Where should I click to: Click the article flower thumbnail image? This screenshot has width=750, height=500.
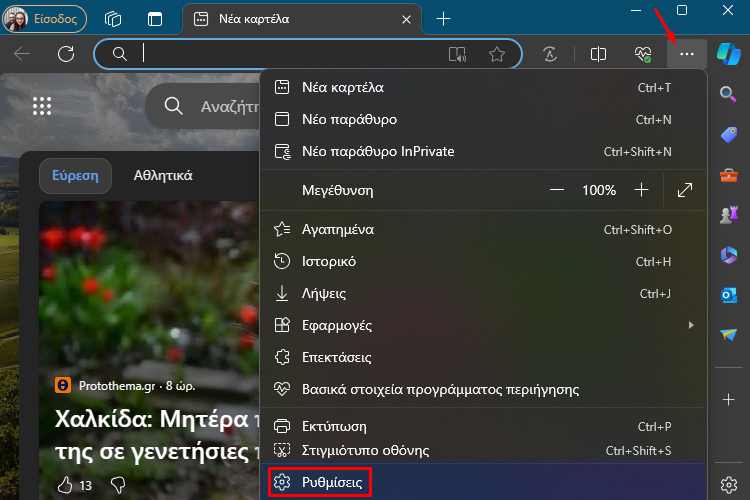(149, 287)
